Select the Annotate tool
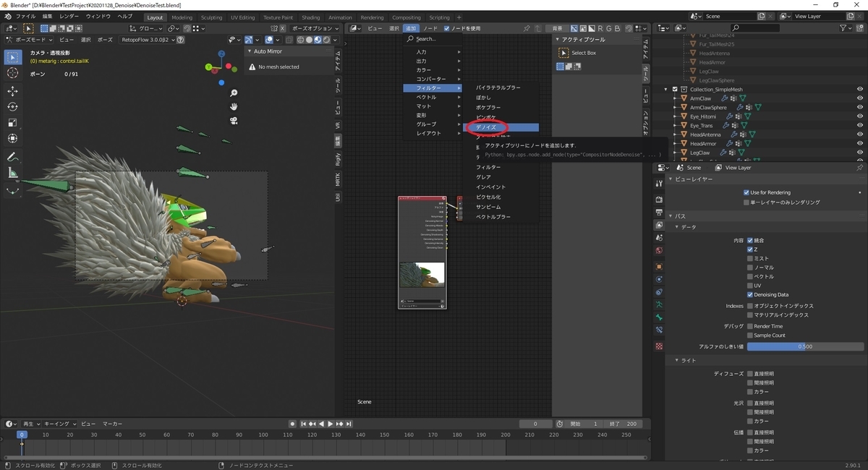The height and width of the screenshot is (470, 868). point(13,157)
